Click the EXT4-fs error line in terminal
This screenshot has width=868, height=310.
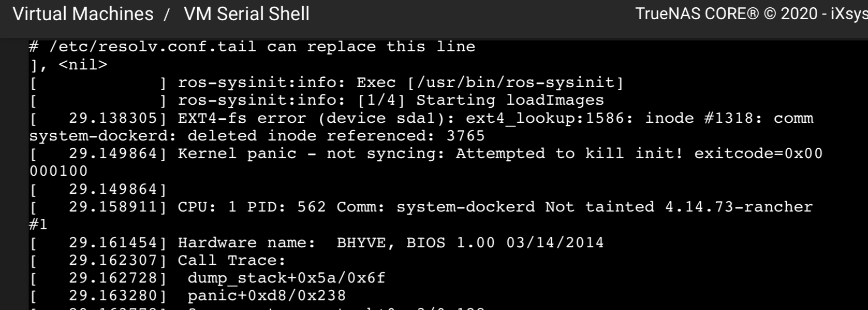tap(421, 118)
